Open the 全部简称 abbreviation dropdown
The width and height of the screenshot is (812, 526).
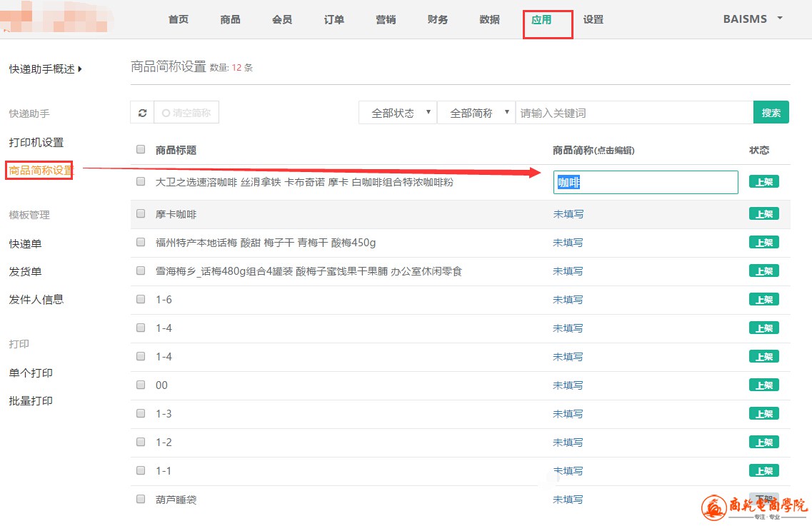coord(476,113)
